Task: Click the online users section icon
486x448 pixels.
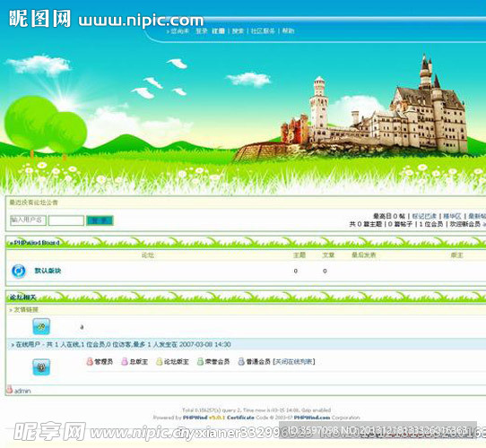Action: pos(41,367)
